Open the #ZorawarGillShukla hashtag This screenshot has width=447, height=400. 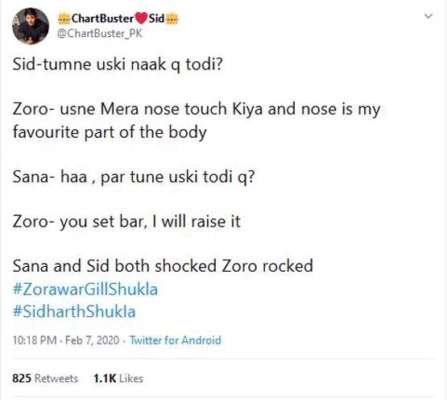coord(85,289)
